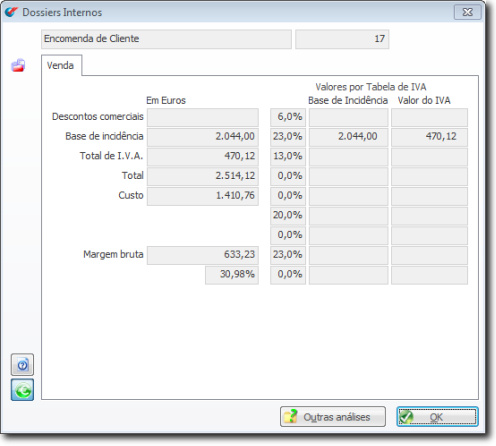Image resolution: width=496 pixels, height=446 pixels.
Task: Click the green back arrow icon button
Action: coord(22,390)
